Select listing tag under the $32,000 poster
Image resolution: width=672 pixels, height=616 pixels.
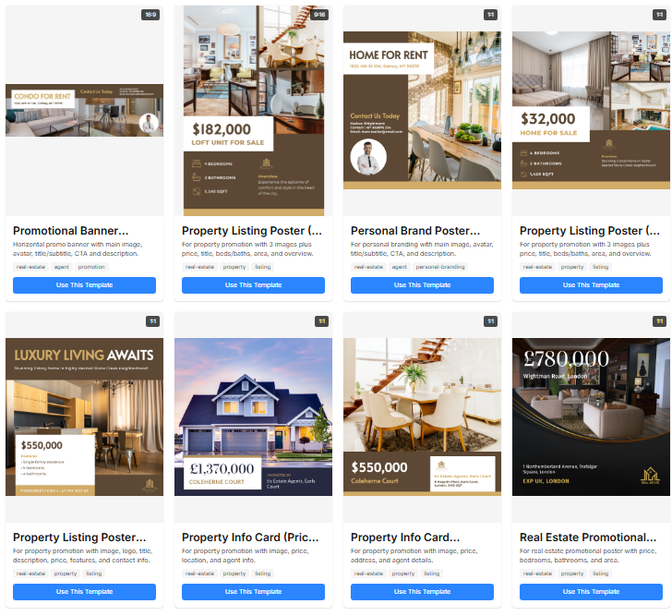pos(600,267)
